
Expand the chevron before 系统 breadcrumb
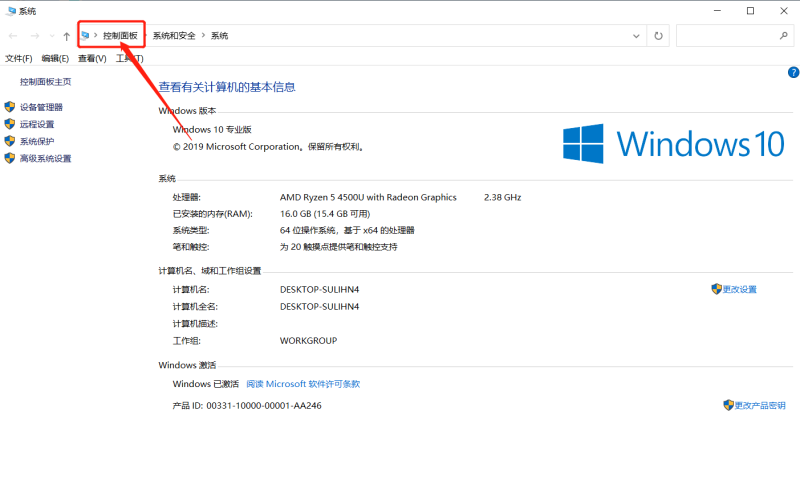(203, 35)
